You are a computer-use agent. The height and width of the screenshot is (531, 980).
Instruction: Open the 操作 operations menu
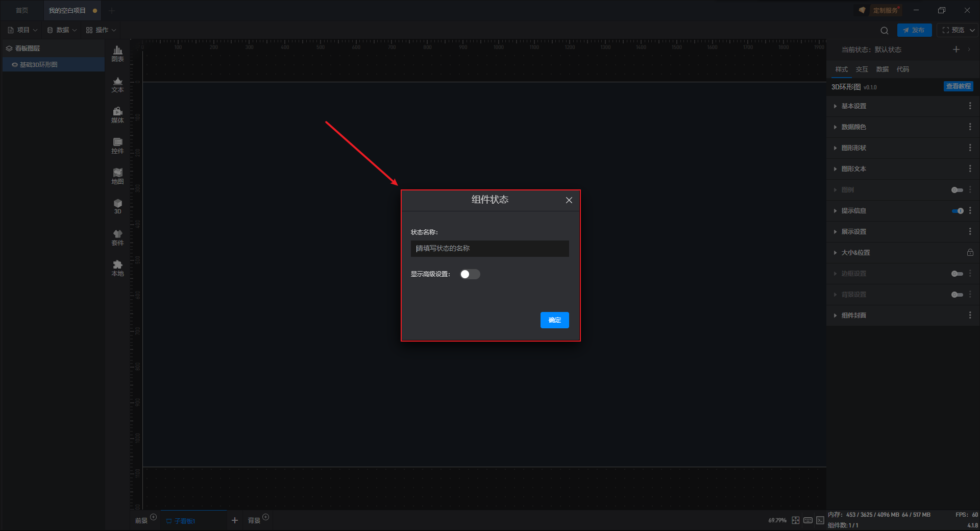pyautogui.click(x=101, y=30)
